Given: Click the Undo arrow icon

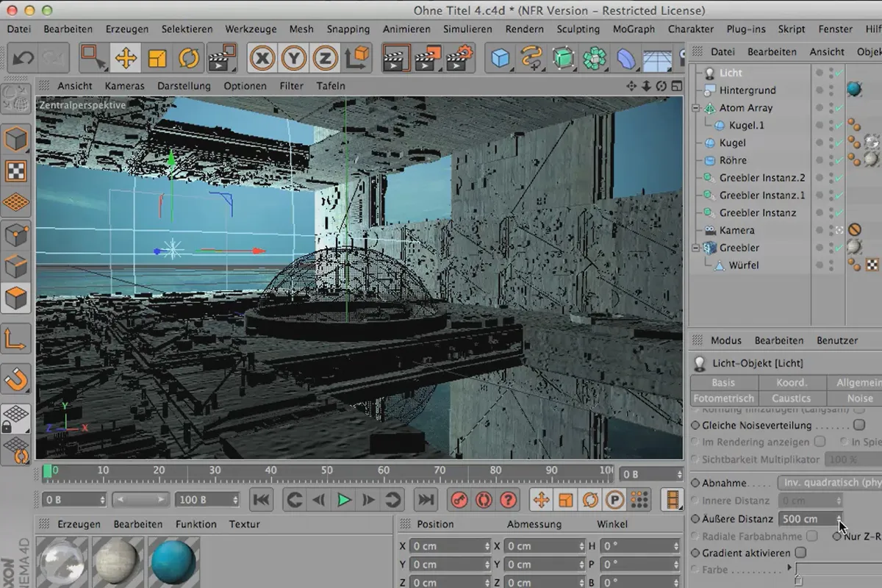Looking at the screenshot, I should pyautogui.click(x=23, y=58).
